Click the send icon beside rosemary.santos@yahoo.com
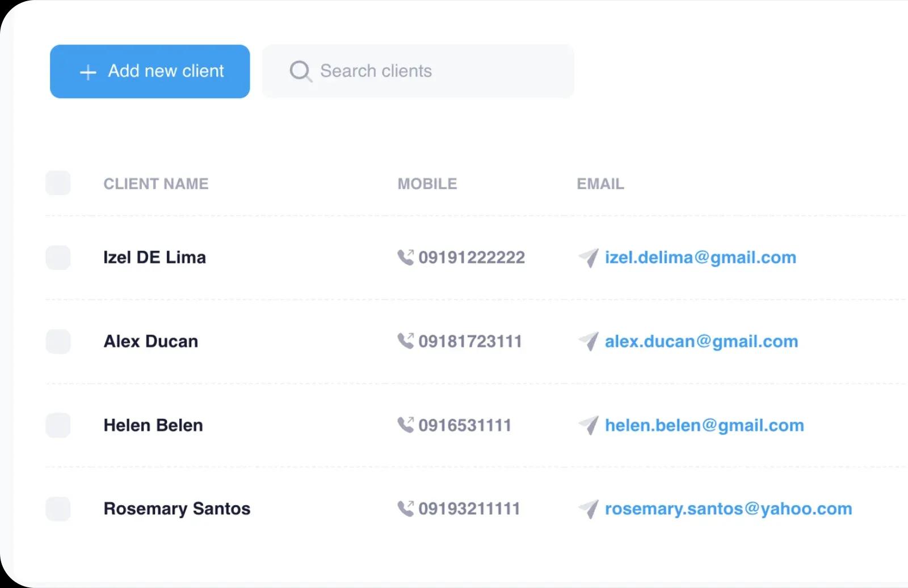The height and width of the screenshot is (588, 908). [588, 509]
